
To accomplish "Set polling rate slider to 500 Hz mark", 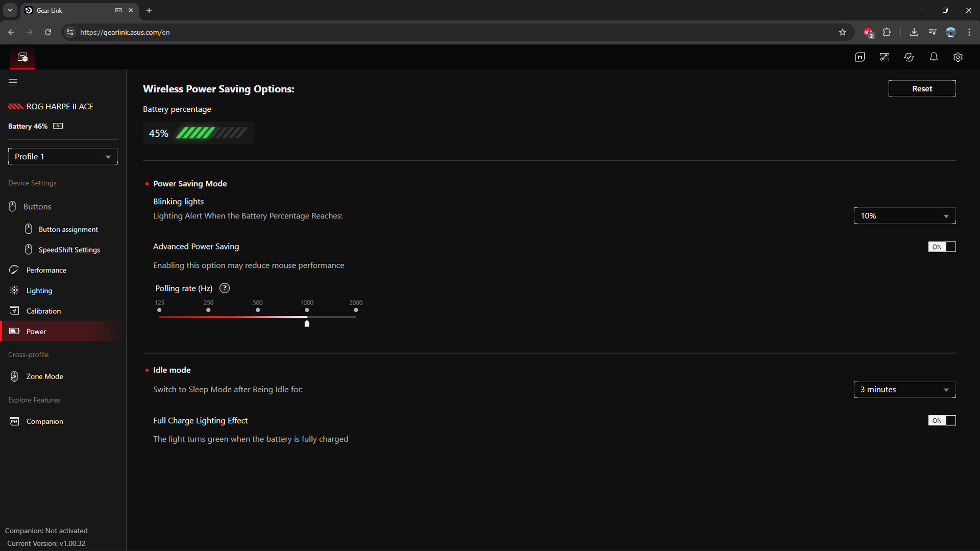I will tap(258, 317).
